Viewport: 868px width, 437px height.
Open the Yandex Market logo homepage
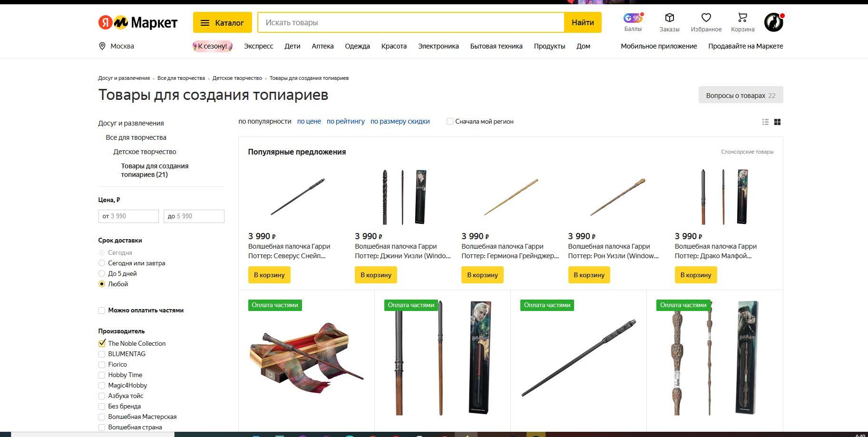[138, 22]
